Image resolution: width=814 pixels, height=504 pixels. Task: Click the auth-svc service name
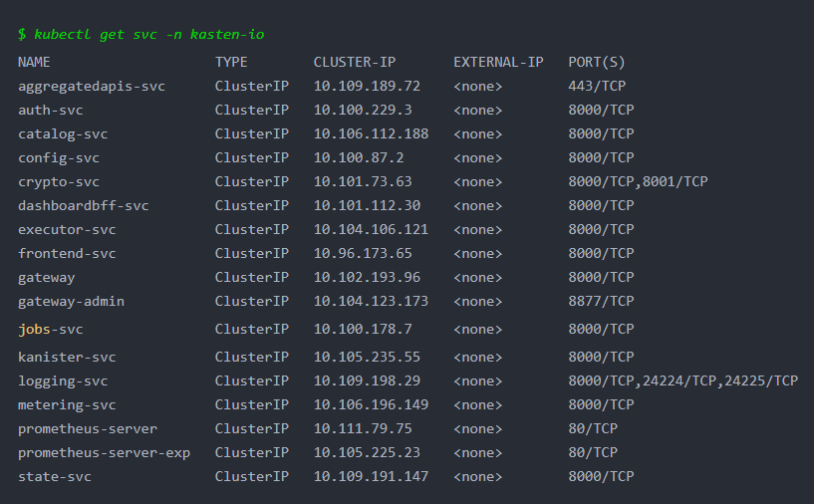coord(51,110)
